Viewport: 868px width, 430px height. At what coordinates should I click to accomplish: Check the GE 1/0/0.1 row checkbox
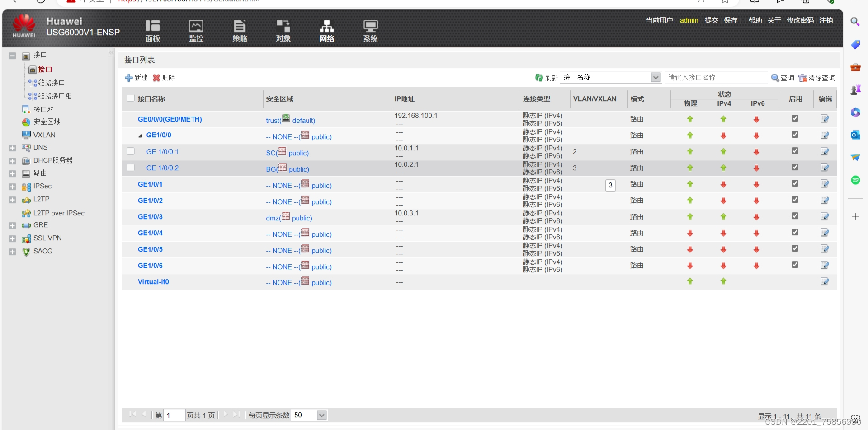coord(131,151)
